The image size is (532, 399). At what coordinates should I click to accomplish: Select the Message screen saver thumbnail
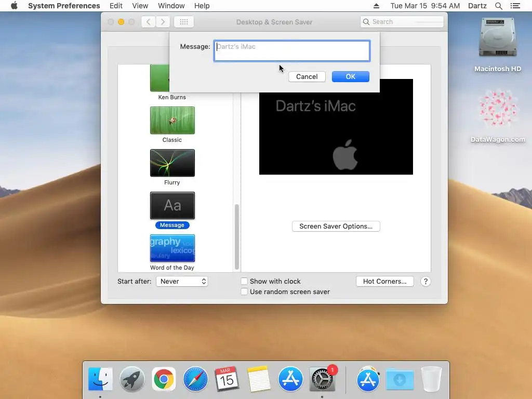pyautogui.click(x=172, y=206)
